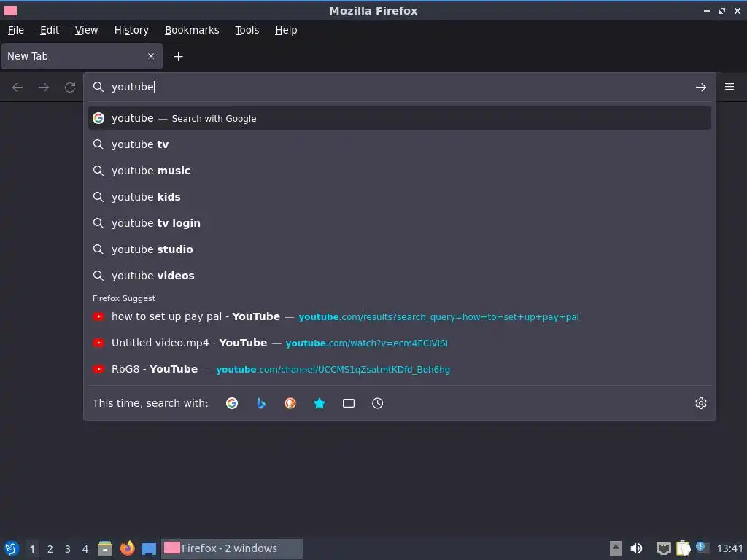Open the Edit menu

(x=50, y=30)
